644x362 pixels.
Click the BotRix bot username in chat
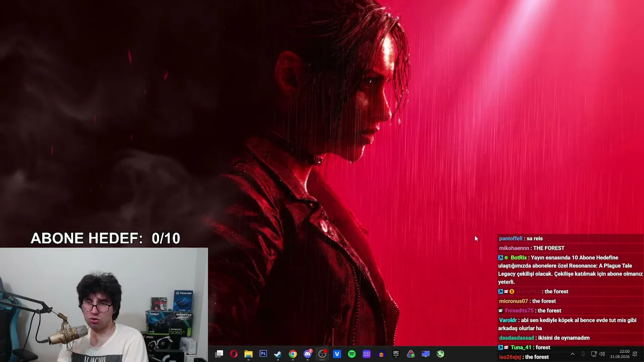point(519,257)
